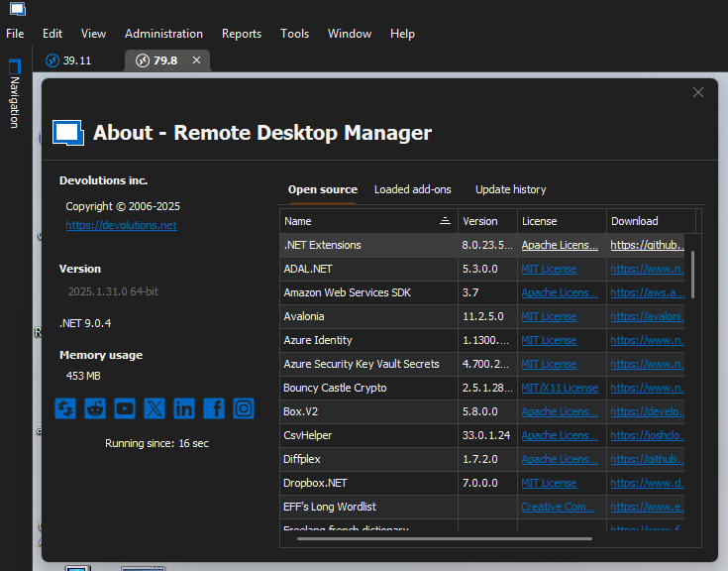Open the Bouncy Castle MIT/X11 License link
This screenshot has width=728, height=571.
tap(560, 388)
